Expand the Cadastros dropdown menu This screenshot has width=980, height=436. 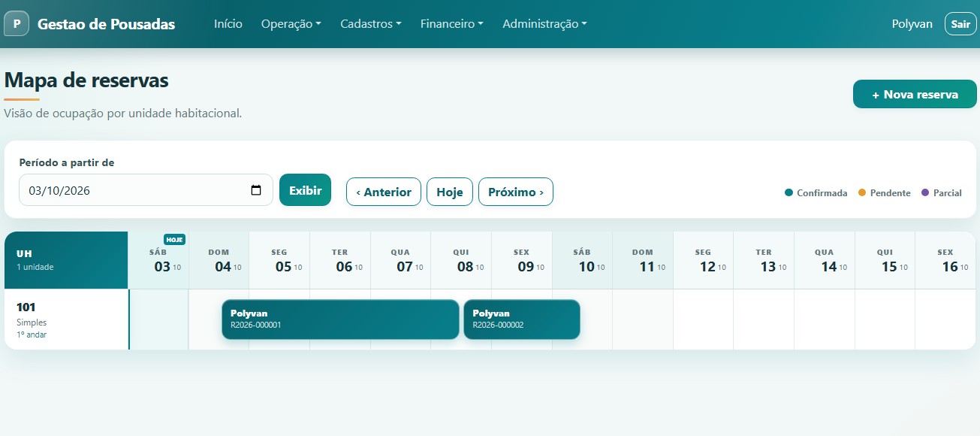click(x=371, y=24)
